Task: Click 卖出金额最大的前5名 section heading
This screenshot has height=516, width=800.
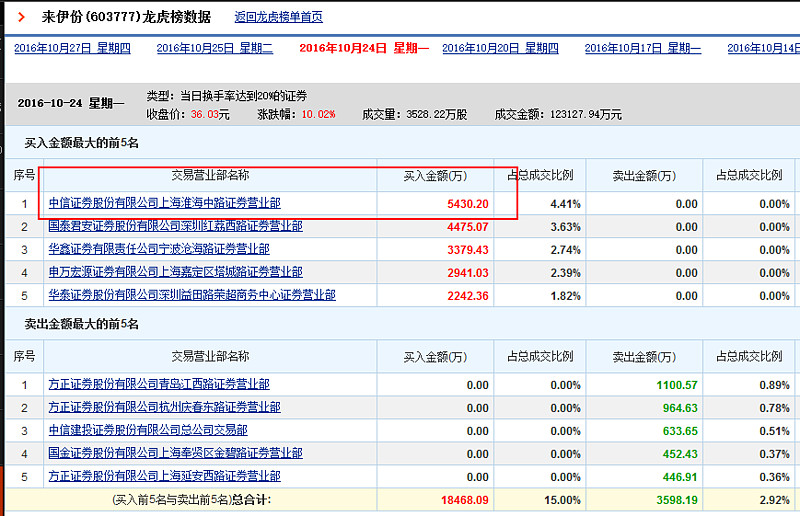Action: pyautogui.click(x=82, y=324)
